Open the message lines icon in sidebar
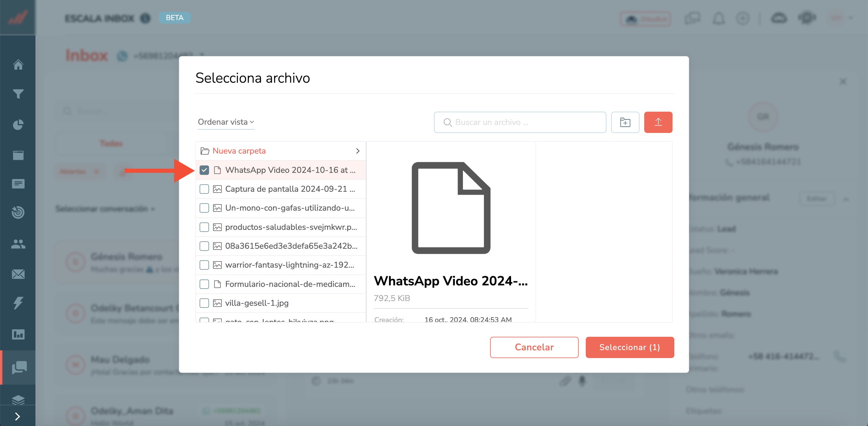The image size is (868, 426). (18, 184)
